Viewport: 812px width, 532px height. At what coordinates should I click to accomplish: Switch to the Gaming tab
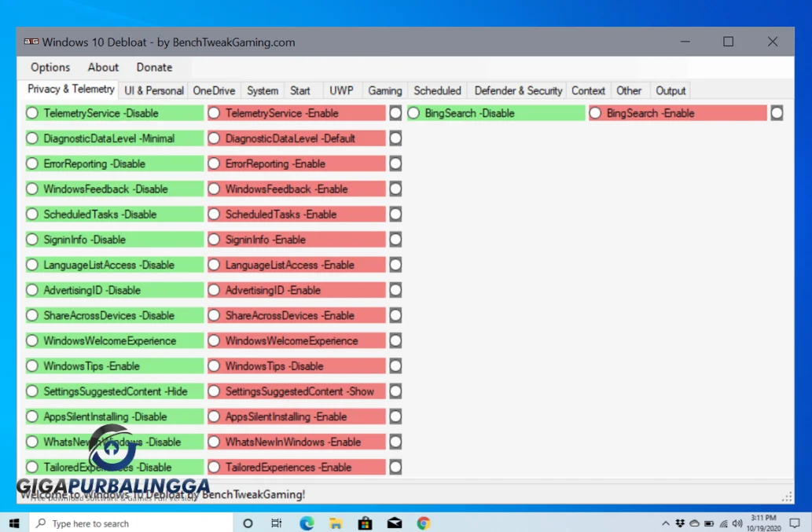(x=384, y=90)
